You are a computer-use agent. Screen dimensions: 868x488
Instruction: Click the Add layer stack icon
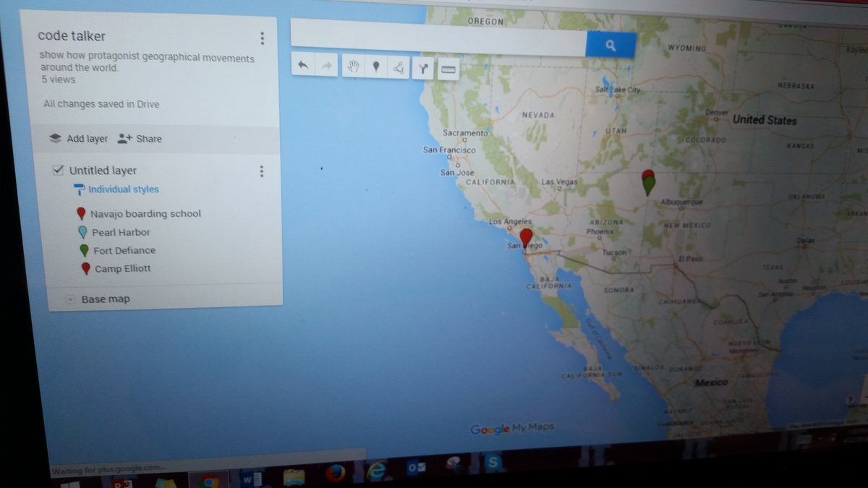(x=55, y=138)
